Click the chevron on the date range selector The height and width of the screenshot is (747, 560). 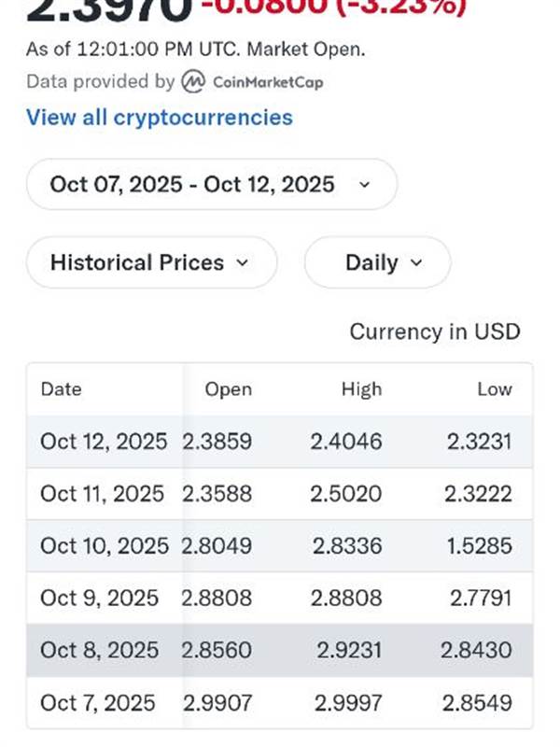point(364,185)
